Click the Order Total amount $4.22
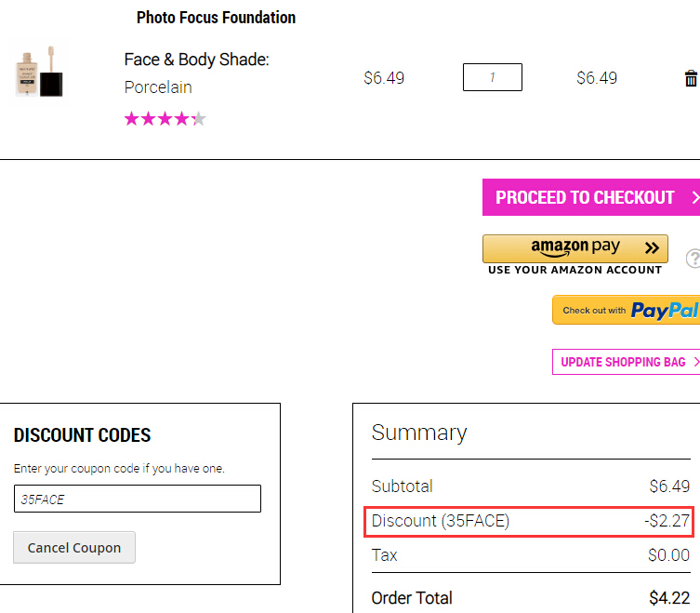Viewport: 700px width, 613px height. (669, 598)
